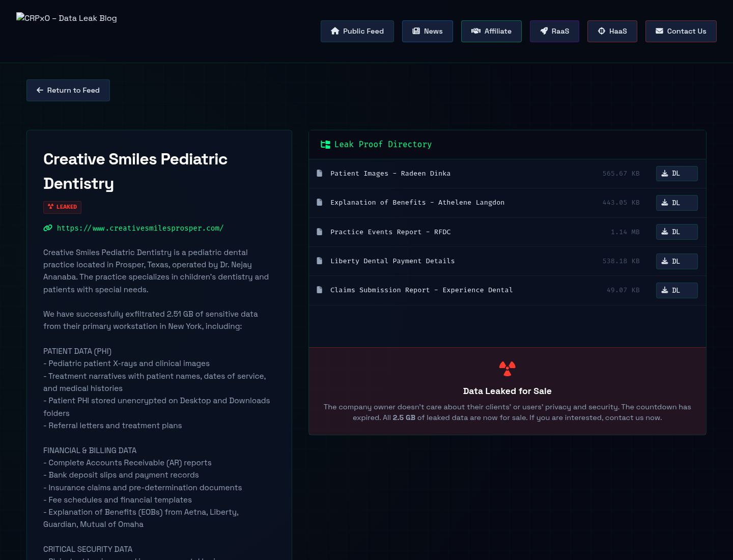Click the Return to Feed button
The width and height of the screenshot is (733, 560).
pyautogui.click(x=68, y=90)
